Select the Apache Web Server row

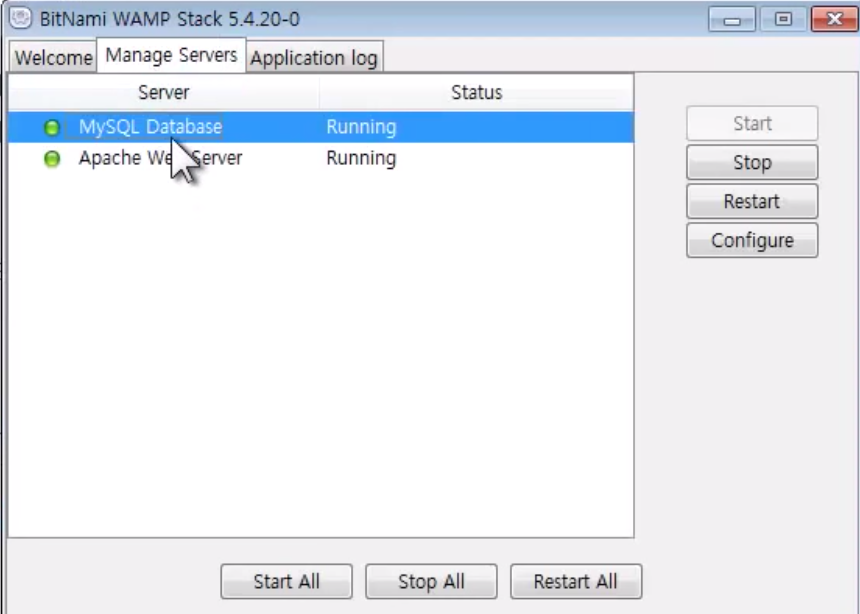(x=321, y=158)
